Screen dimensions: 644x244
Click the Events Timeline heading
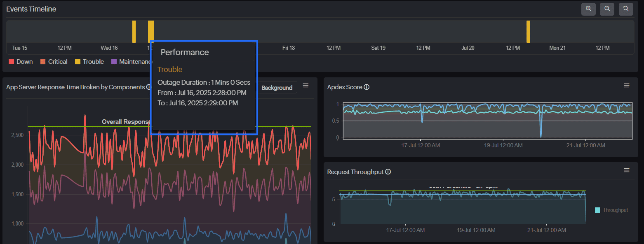point(31,9)
